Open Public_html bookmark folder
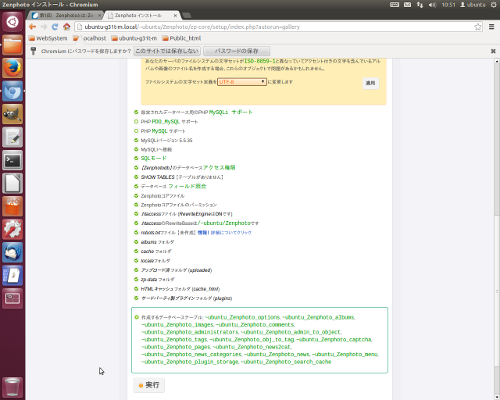The height and width of the screenshot is (400, 500). tap(182, 38)
